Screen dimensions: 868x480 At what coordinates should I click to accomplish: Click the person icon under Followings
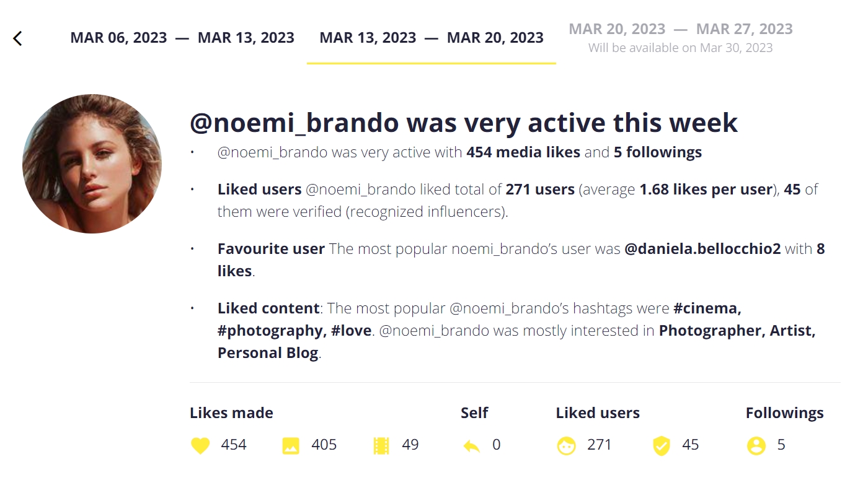point(755,445)
